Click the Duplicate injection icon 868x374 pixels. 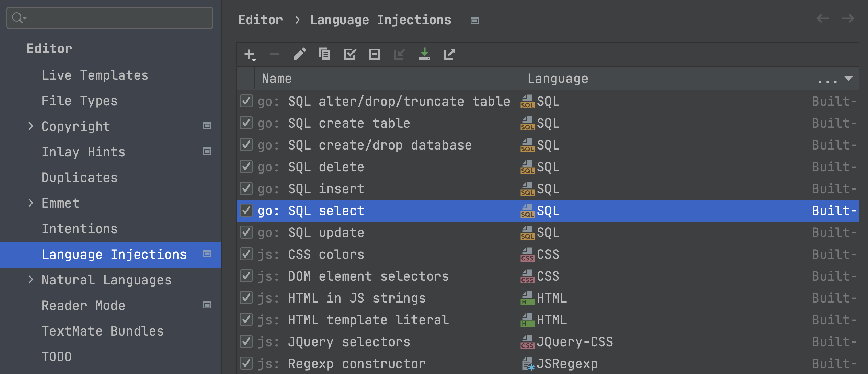(324, 54)
